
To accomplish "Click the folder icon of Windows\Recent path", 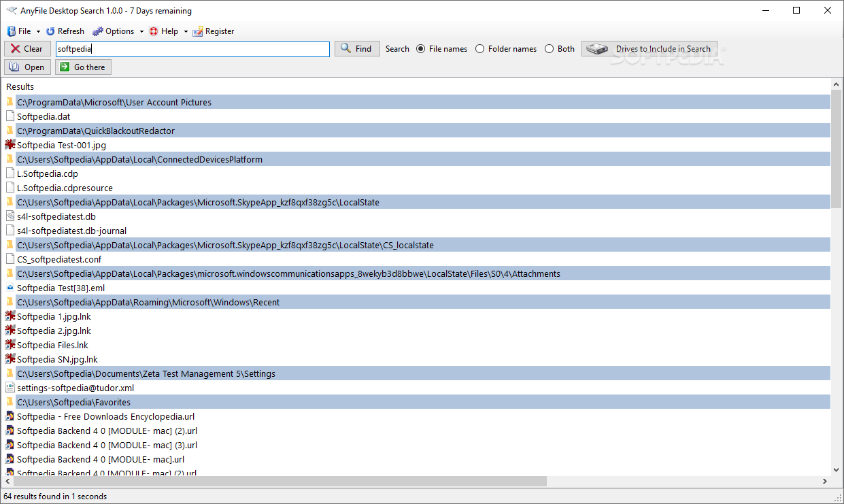I will click(10, 302).
